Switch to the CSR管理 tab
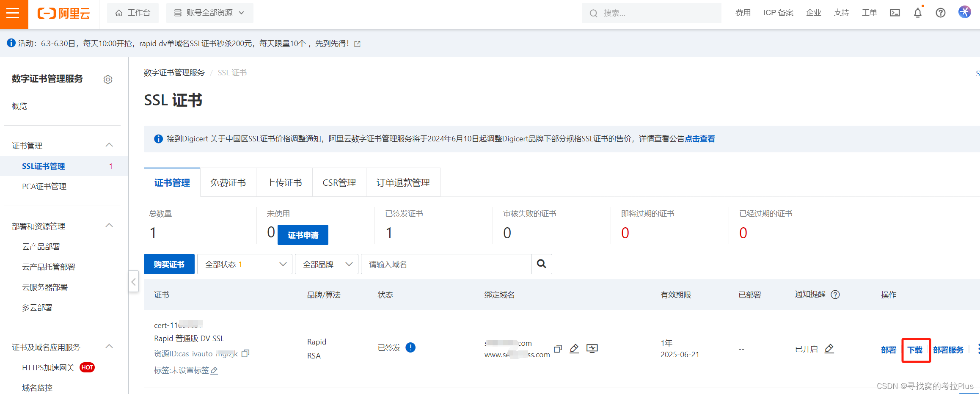 tap(339, 182)
